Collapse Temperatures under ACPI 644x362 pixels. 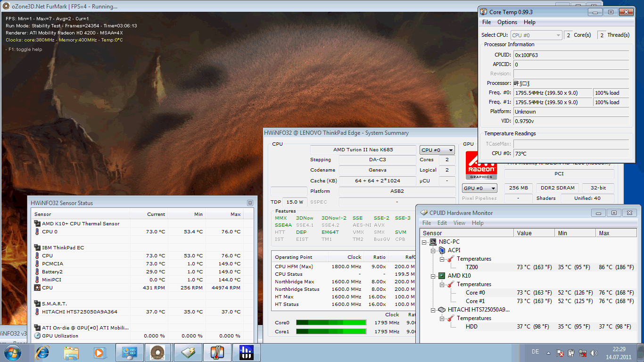coord(442,259)
